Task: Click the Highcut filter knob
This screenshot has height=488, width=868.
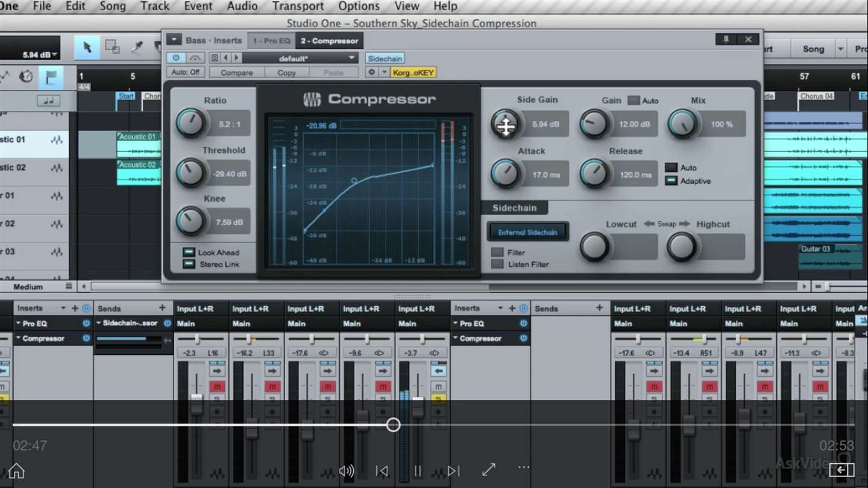Action: click(682, 247)
